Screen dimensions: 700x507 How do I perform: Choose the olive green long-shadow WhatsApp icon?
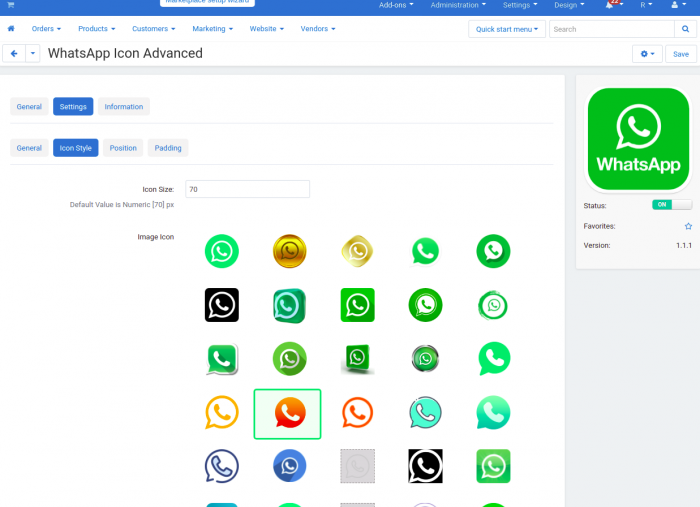tap(289, 358)
